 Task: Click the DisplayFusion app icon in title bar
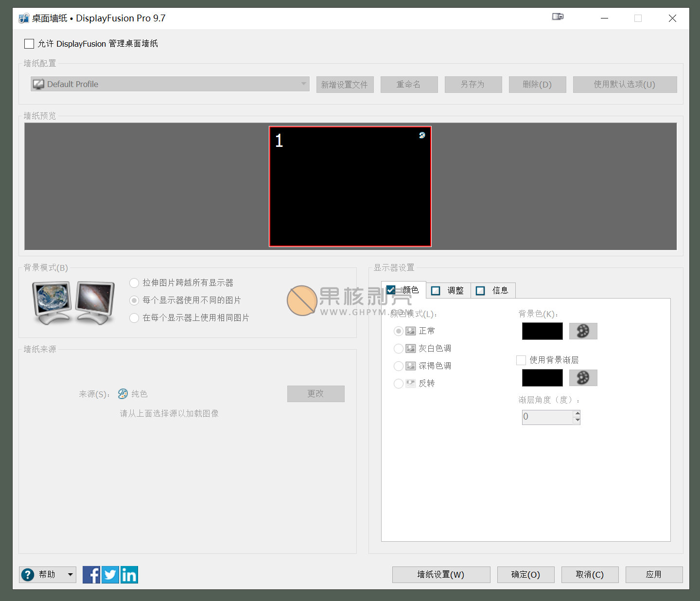coord(23,18)
